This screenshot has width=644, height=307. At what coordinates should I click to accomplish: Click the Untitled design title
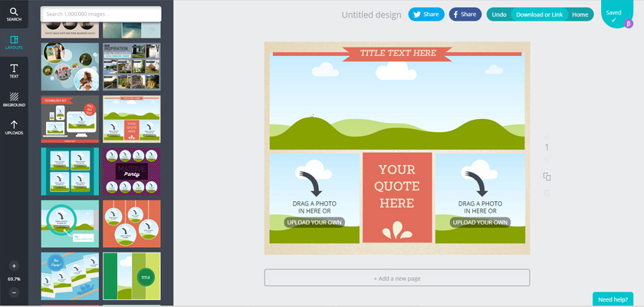[x=371, y=15]
